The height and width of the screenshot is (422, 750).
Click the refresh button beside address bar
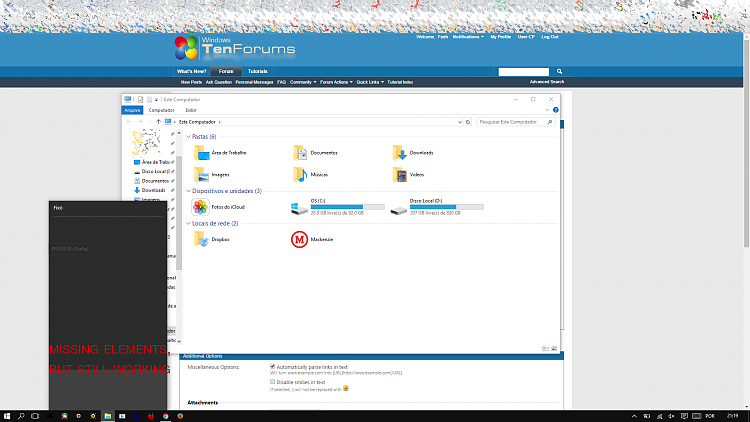pyautogui.click(x=468, y=122)
